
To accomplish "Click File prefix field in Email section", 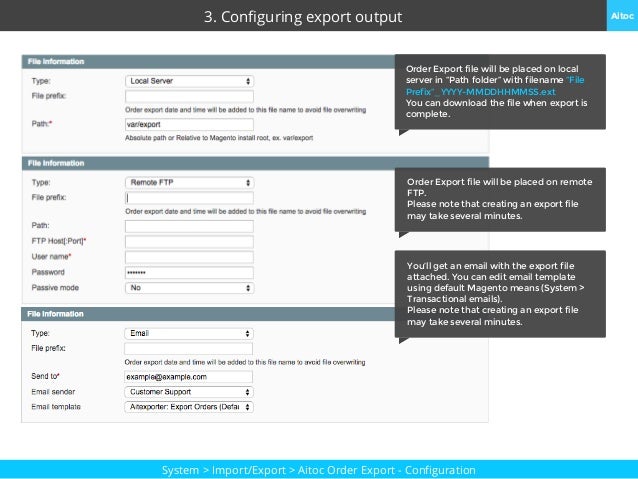I will coord(188,349).
